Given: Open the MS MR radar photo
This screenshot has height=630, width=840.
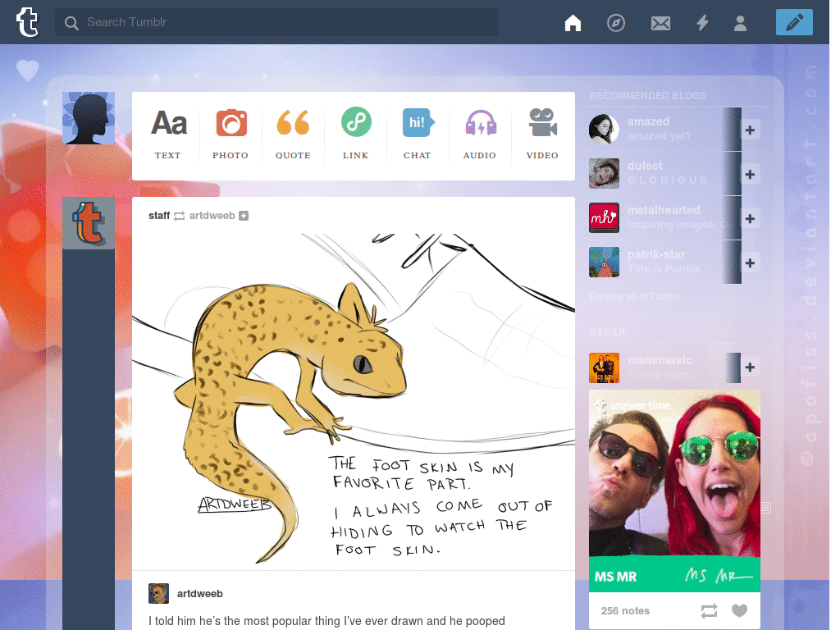Looking at the screenshot, I should pyautogui.click(x=674, y=473).
